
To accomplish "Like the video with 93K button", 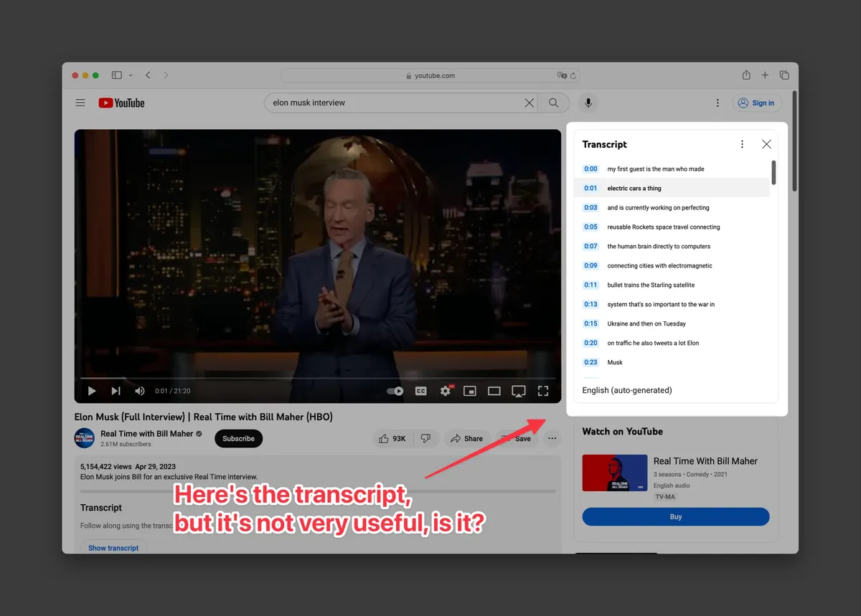I will [x=392, y=439].
